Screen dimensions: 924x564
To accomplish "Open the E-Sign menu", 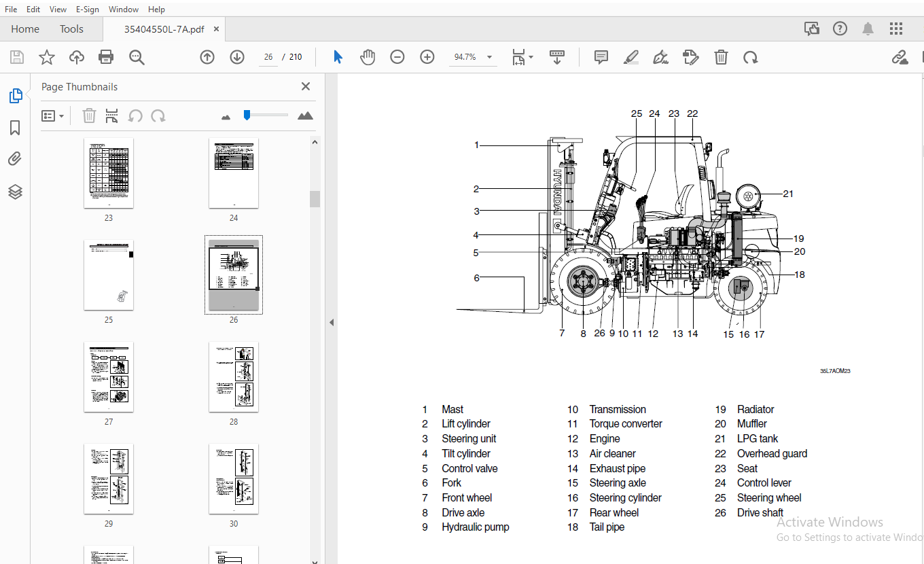I will pyautogui.click(x=87, y=10).
